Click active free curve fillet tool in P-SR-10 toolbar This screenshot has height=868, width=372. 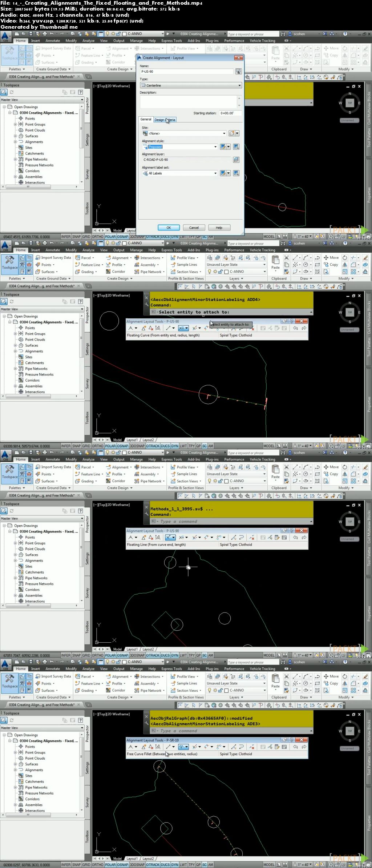point(183,747)
